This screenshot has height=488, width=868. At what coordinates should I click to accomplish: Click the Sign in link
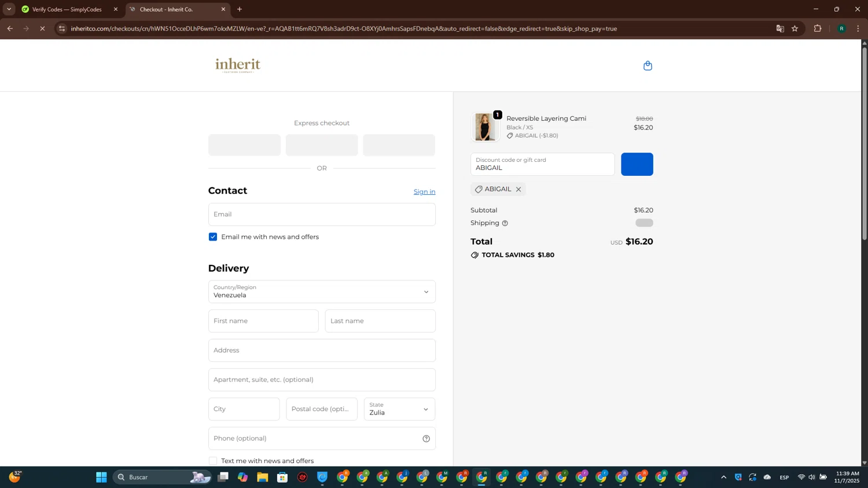424,192
